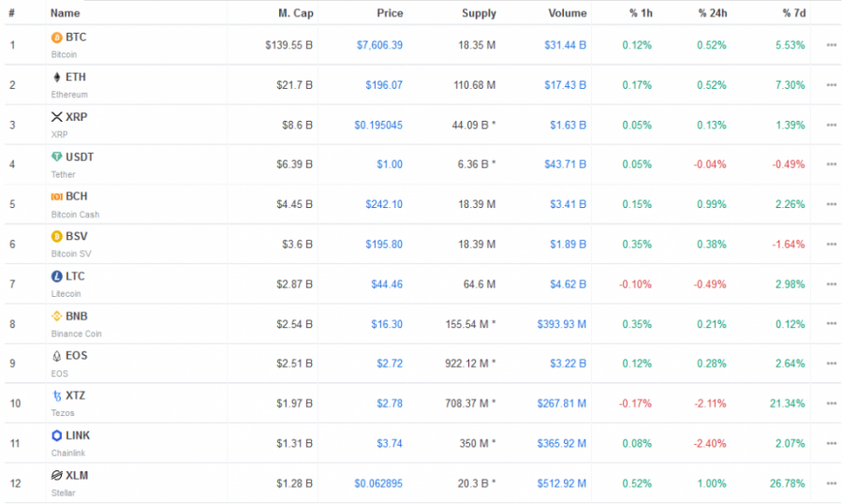Open the more options menu for LINK row
This screenshot has width=843, height=504.
(x=831, y=443)
